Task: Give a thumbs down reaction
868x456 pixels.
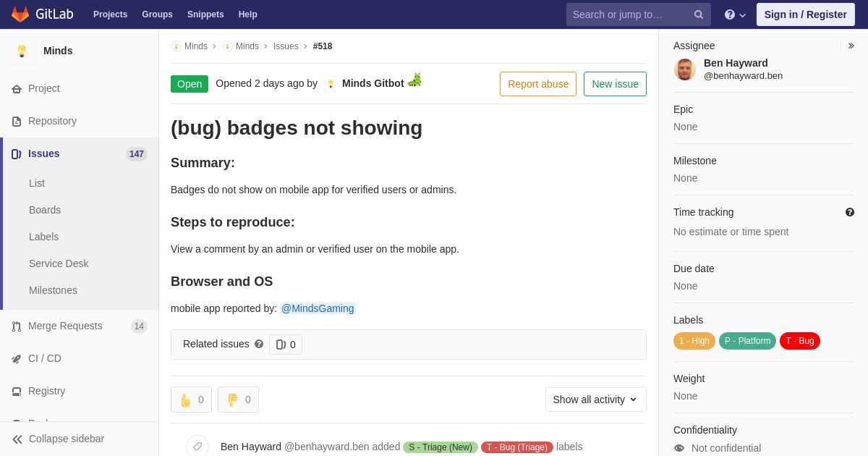Action: [x=238, y=400]
